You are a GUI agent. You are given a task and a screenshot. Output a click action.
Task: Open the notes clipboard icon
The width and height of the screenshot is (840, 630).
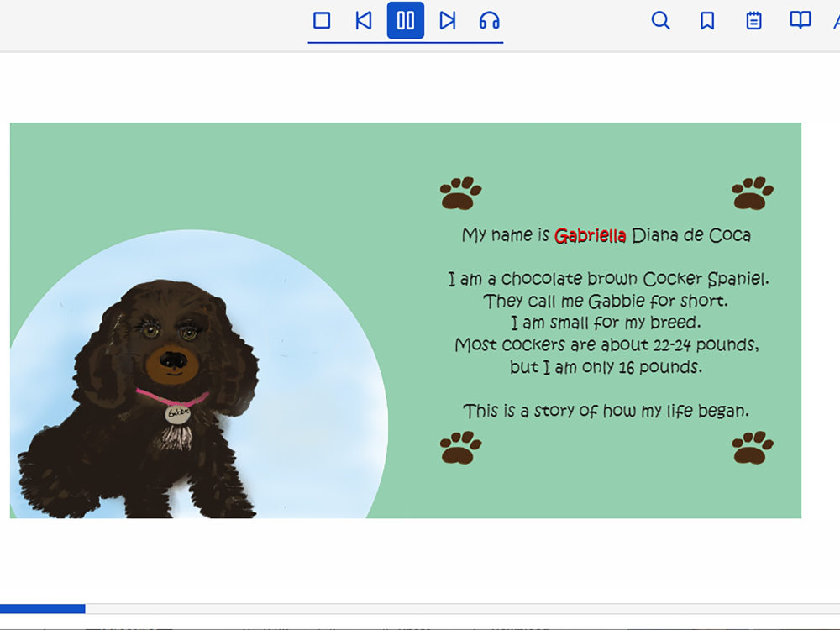(x=753, y=21)
